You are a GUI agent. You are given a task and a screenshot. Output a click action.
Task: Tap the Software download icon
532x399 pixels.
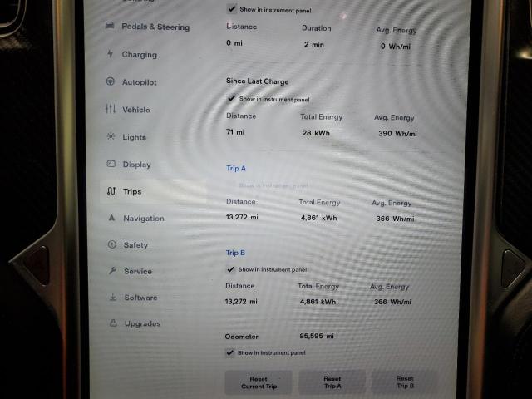112,298
